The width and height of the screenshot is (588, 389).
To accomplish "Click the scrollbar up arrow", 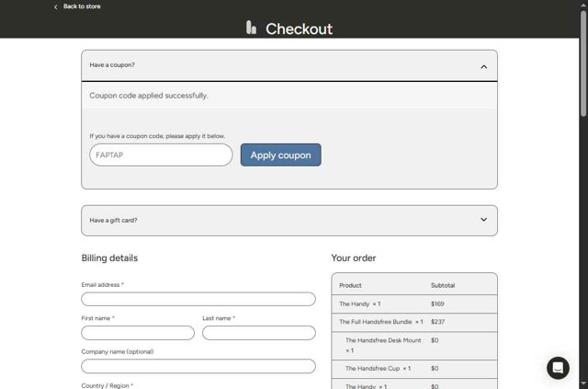I will pyautogui.click(x=583, y=5).
